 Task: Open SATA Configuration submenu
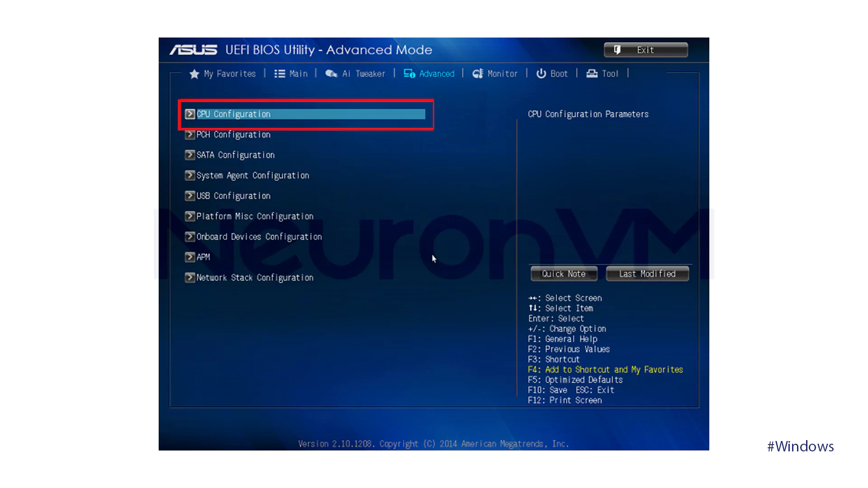click(230, 155)
